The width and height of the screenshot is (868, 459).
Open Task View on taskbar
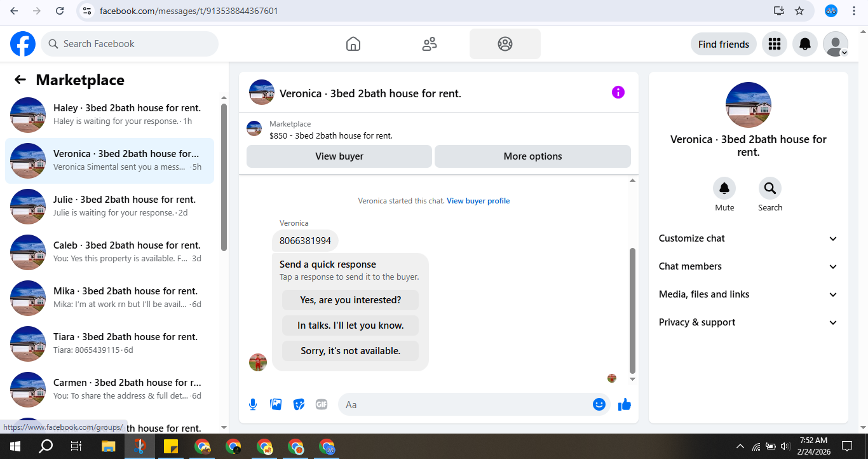click(76, 446)
